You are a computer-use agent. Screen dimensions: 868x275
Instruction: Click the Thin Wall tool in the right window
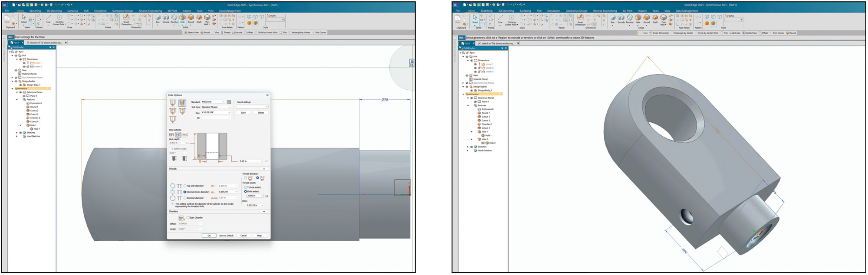click(663, 19)
